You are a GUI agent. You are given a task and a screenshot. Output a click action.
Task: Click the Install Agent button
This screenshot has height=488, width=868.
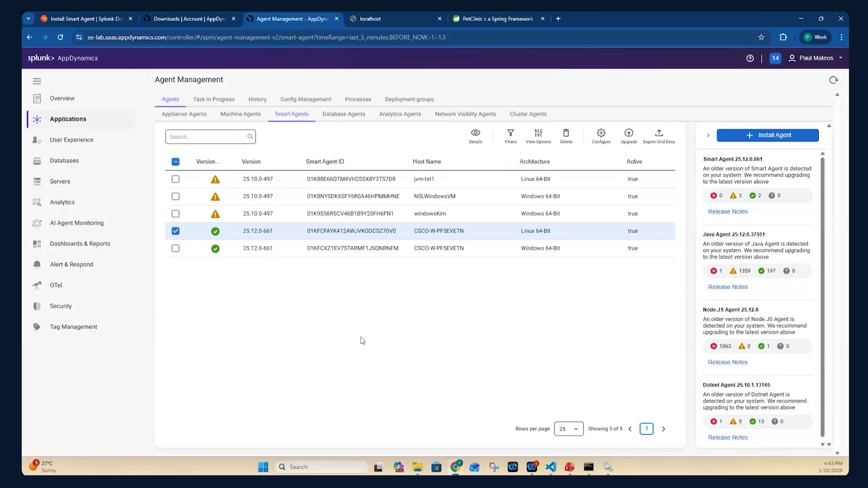(767, 135)
